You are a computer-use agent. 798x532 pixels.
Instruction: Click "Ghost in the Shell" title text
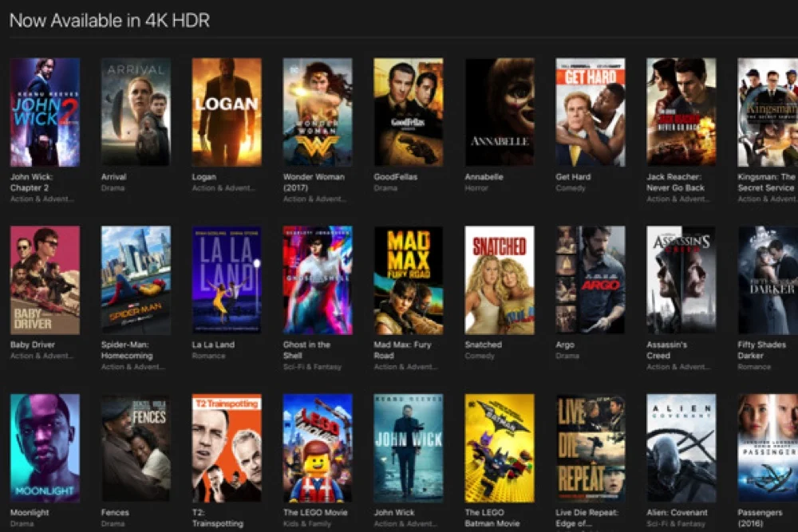click(x=307, y=350)
